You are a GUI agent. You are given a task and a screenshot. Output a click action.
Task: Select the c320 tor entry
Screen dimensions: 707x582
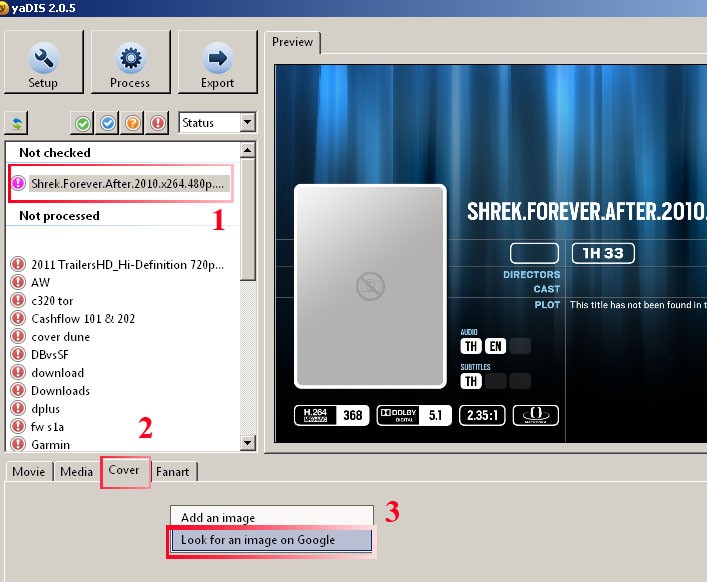click(x=52, y=301)
